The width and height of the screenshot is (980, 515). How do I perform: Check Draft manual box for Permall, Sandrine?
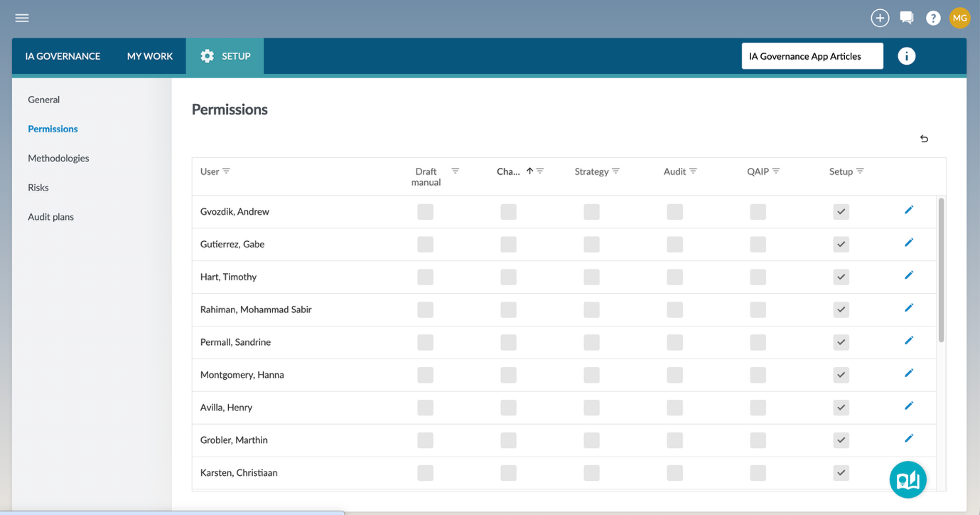pos(425,342)
